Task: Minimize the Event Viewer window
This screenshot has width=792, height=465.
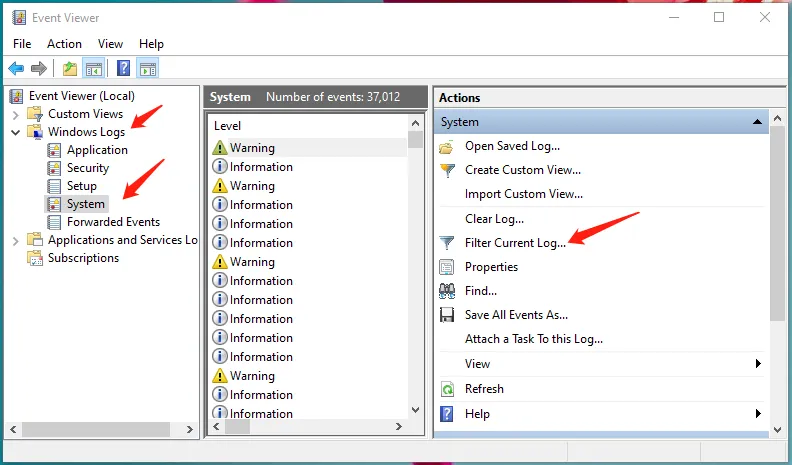Action: click(x=674, y=17)
